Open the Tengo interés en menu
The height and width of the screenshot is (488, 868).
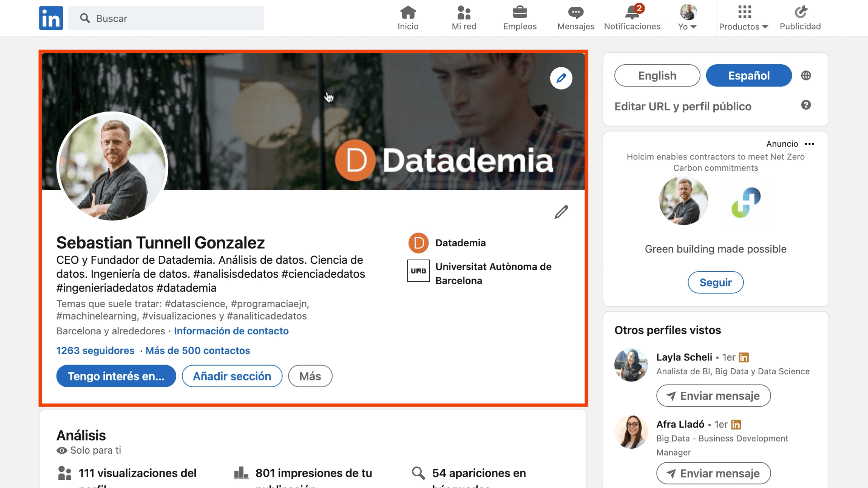[x=116, y=376]
